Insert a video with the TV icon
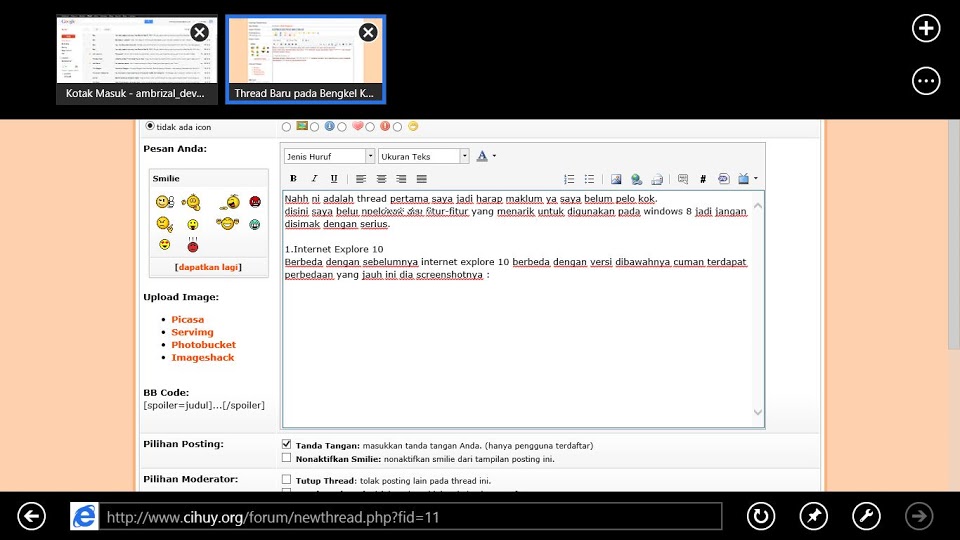Viewport: 960px width, 540px height. [743, 179]
